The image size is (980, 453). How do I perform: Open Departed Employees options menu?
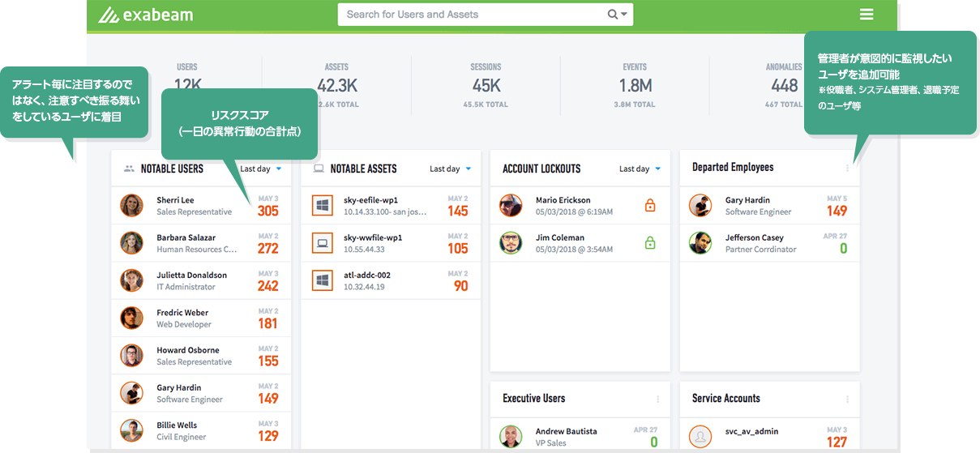pos(847,169)
